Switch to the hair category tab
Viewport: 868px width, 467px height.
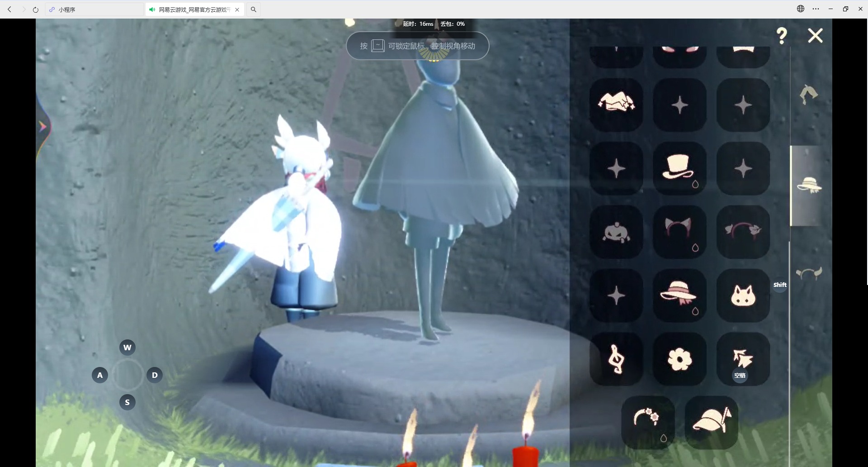(x=808, y=94)
